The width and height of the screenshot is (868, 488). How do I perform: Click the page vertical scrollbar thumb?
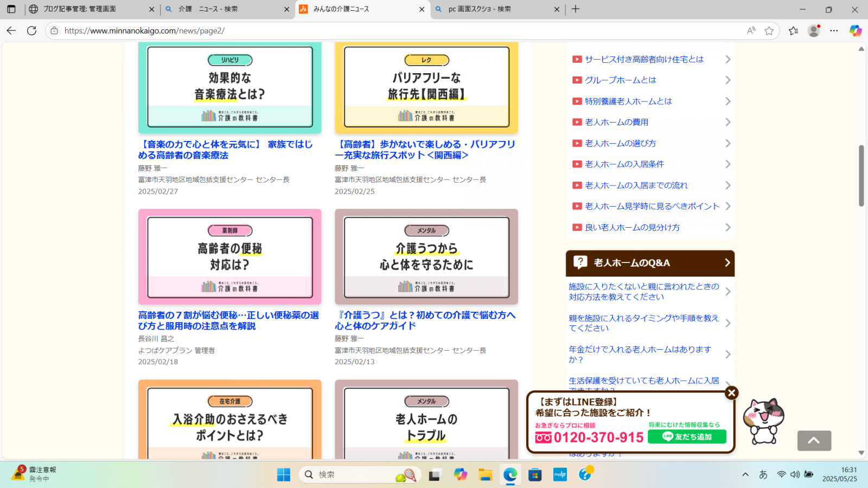(861, 176)
